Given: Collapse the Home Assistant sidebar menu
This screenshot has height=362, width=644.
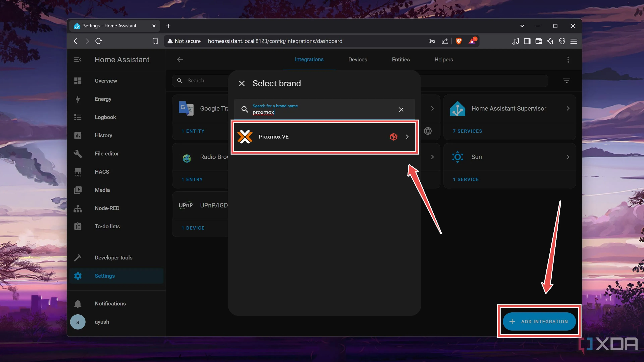Looking at the screenshot, I should 78,59.
